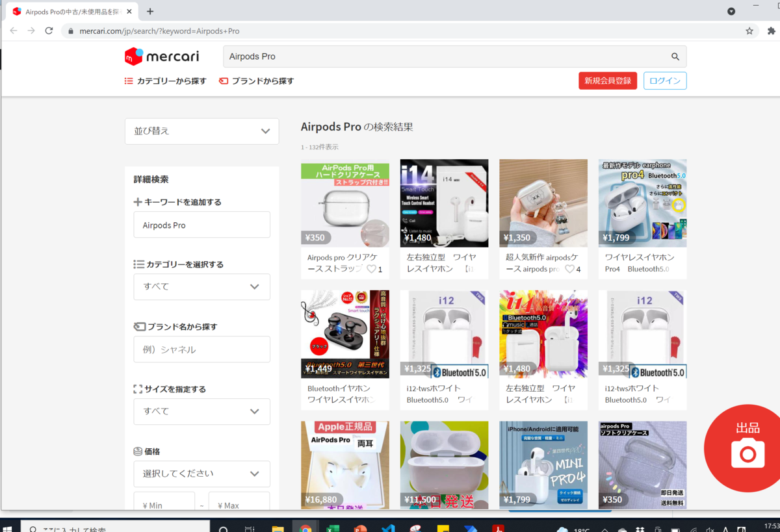Screen dimensions: 780x532
Task: Open the MINI PRO4 thumbnail
Action: coord(543,464)
